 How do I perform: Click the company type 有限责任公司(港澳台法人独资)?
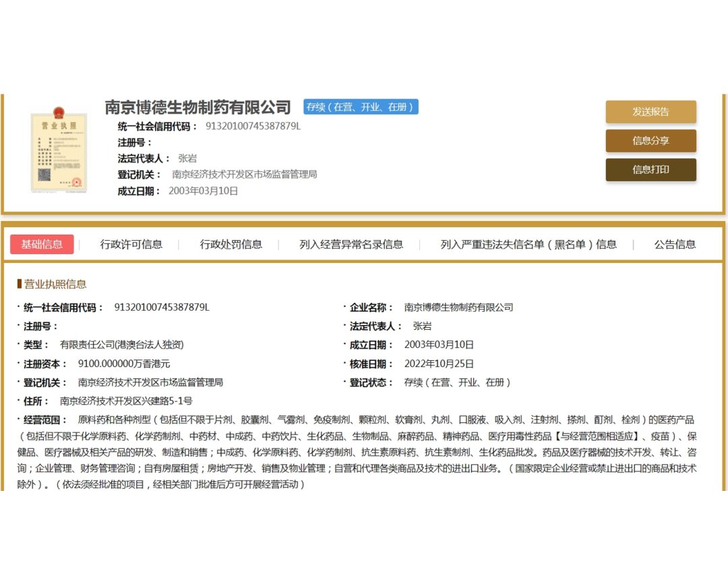(122, 345)
